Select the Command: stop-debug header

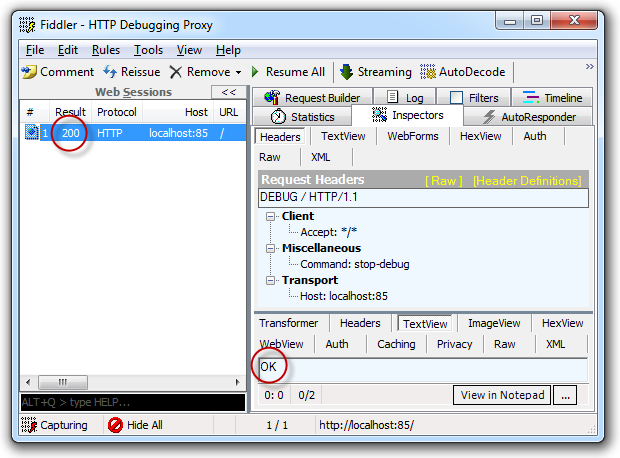click(x=355, y=264)
